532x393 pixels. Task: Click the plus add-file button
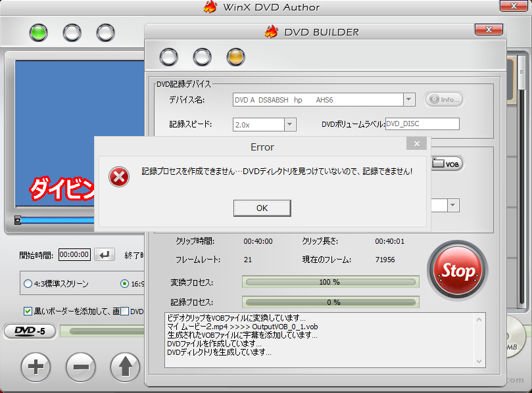(36, 367)
